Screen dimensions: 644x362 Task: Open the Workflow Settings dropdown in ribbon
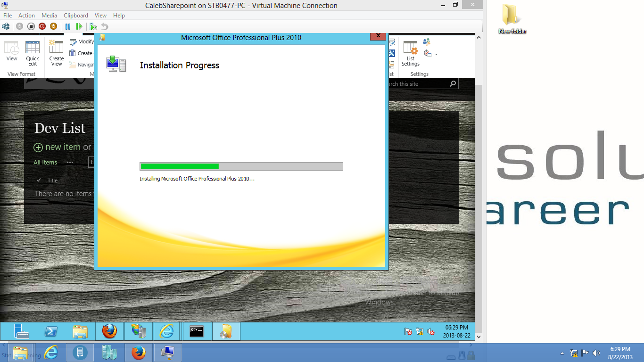point(430,54)
